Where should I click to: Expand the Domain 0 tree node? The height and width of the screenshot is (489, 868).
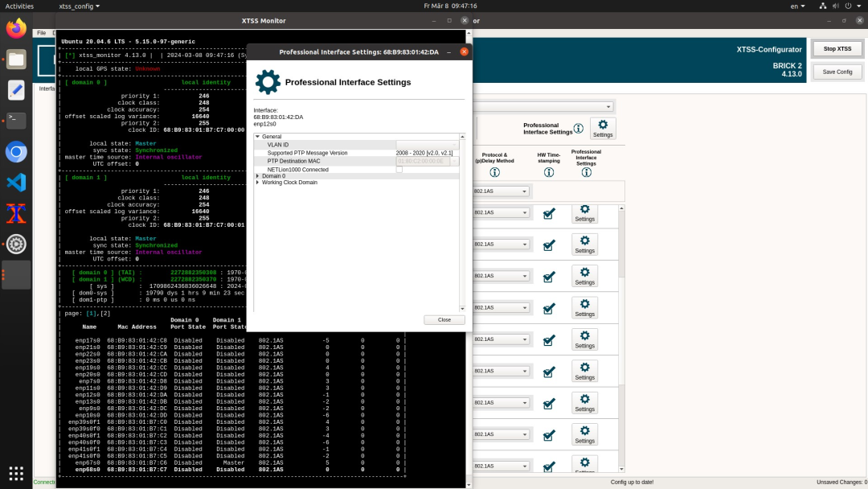click(258, 176)
